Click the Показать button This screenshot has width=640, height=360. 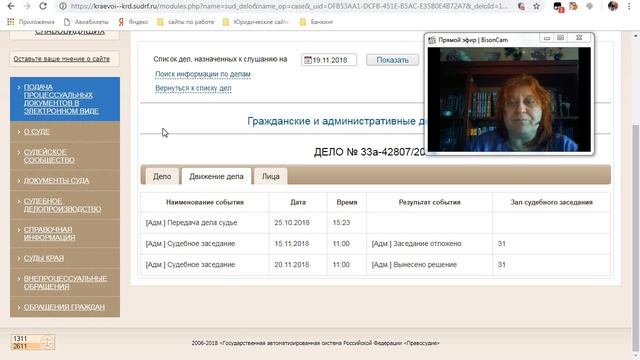tap(392, 60)
